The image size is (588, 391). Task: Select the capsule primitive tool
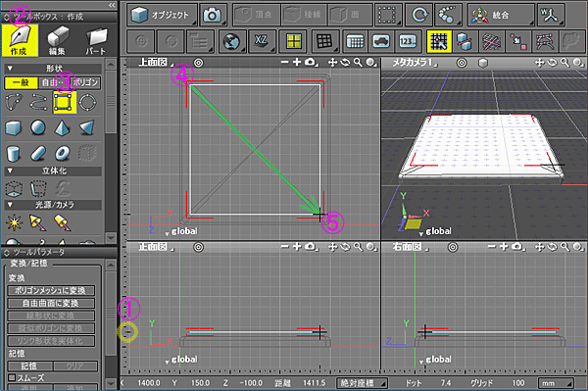click(38, 153)
